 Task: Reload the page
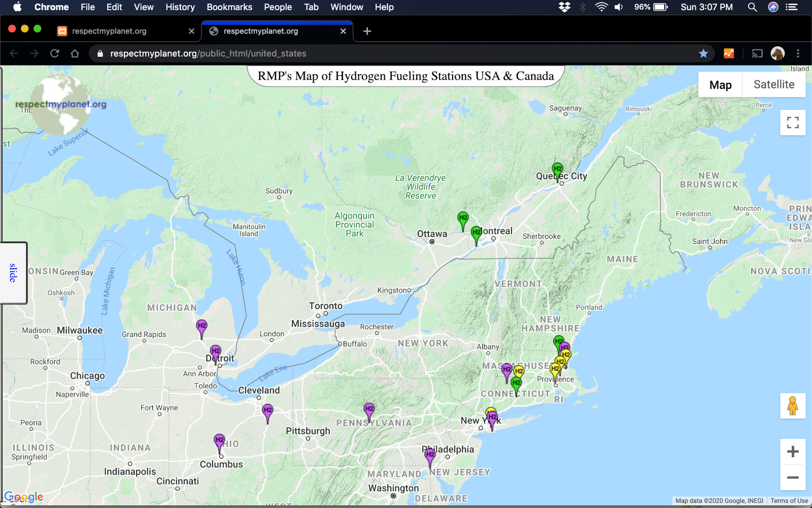(55, 53)
